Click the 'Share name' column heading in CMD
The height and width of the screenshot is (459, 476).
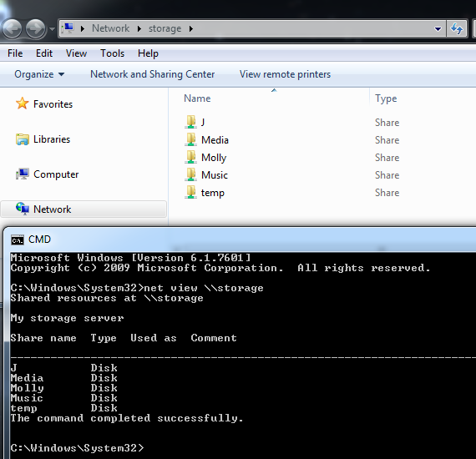tap(43, 338)
